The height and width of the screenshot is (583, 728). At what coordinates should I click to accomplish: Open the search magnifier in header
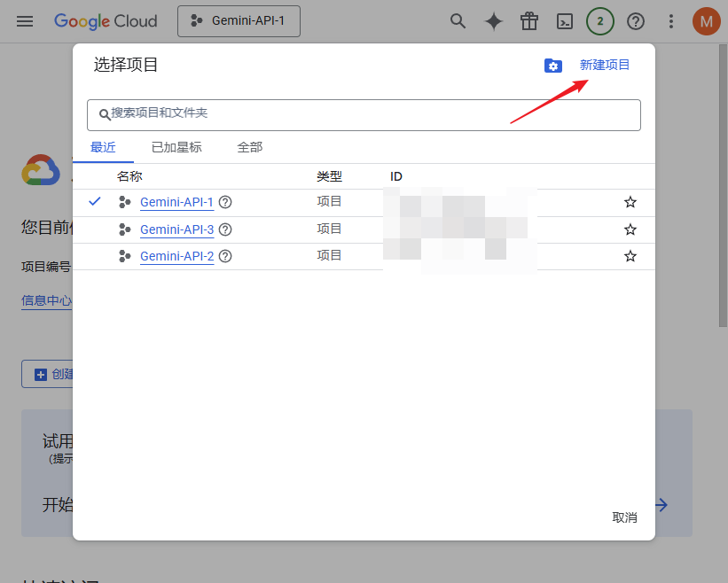pos(458,21)
